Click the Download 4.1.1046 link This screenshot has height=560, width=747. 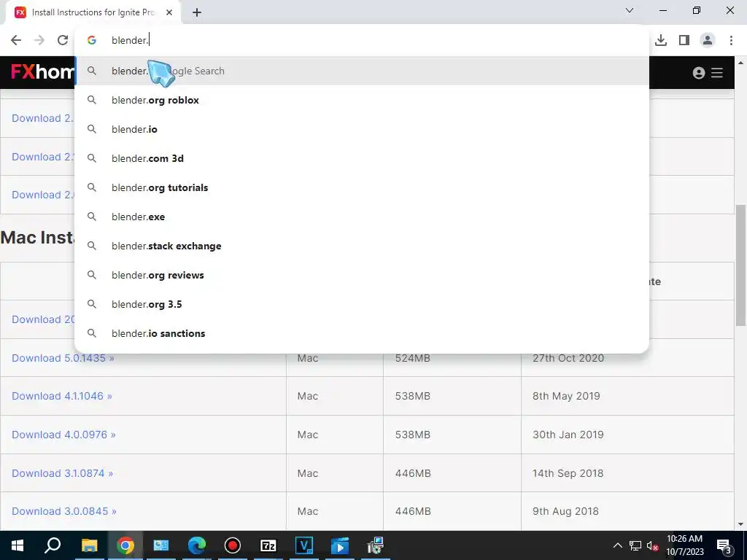point(62,396)
